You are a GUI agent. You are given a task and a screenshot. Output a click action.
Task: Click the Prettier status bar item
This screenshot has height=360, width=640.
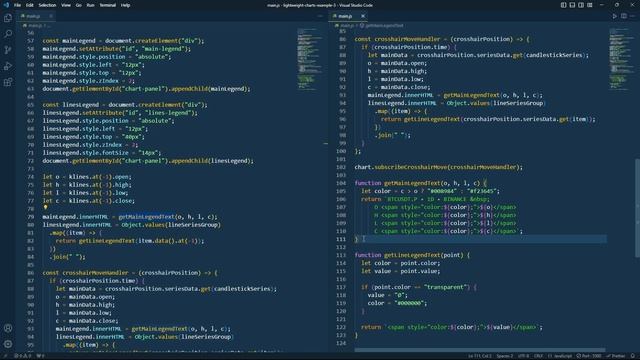click(616, 356)
